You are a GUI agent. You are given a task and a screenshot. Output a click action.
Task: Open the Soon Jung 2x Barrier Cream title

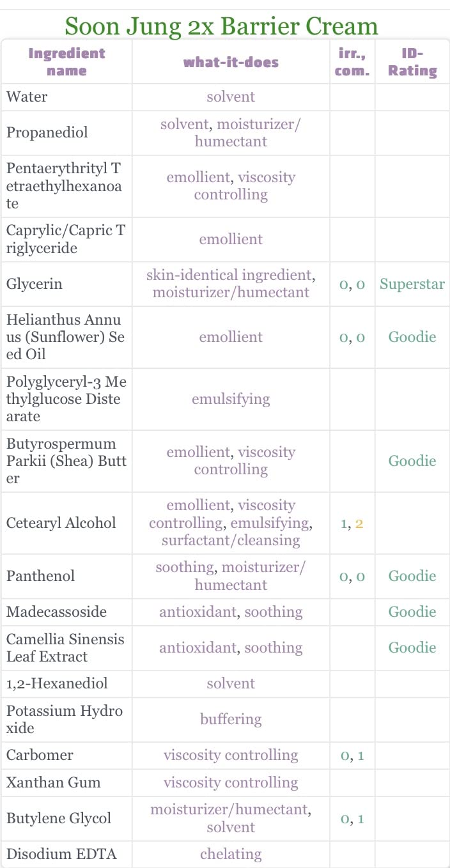(x=221, y=26)
